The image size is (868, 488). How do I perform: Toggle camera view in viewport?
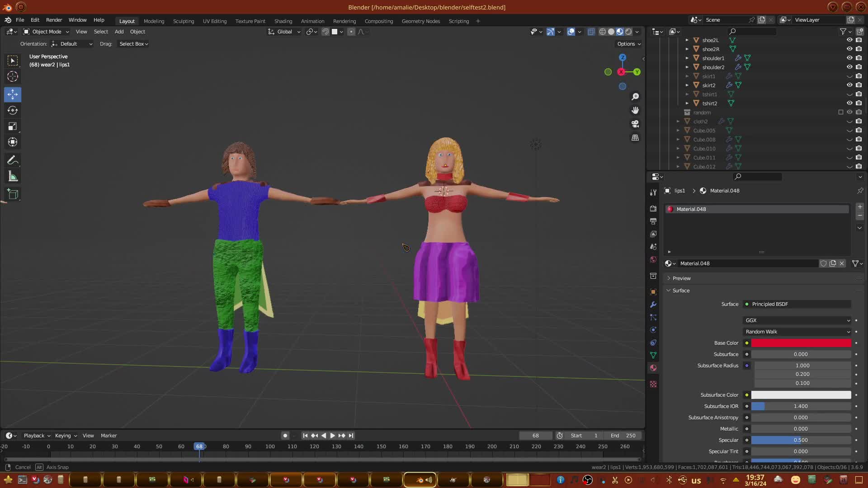635,124
